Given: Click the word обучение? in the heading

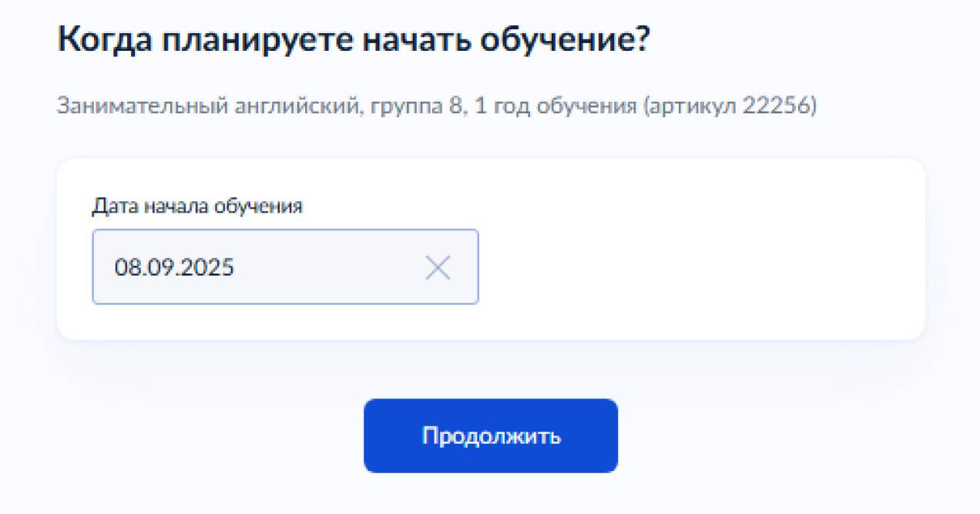Looking at the screenshot, I should [x=566, y=40].
